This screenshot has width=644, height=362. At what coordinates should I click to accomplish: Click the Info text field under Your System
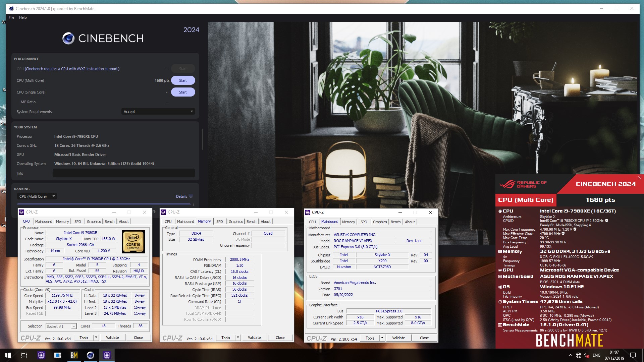124,173
